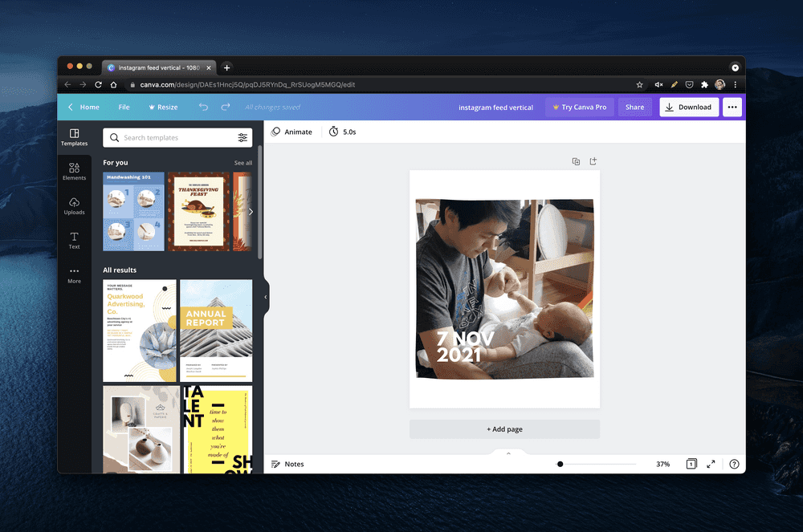Click the 7 NOV 2021 text on canvas
This screenshot has height=532, width=803.
click(x=465, y=347)
